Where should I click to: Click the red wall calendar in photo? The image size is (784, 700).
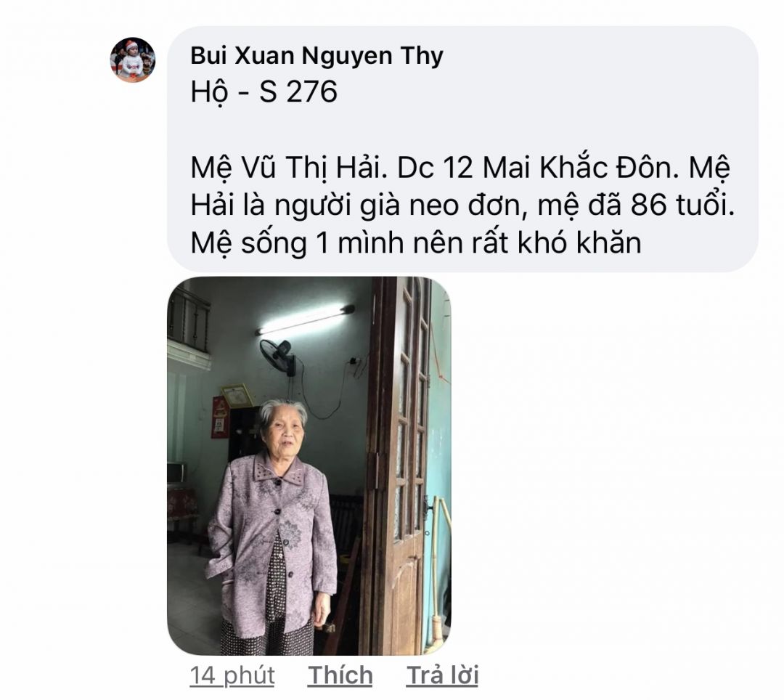pos(219,417)
